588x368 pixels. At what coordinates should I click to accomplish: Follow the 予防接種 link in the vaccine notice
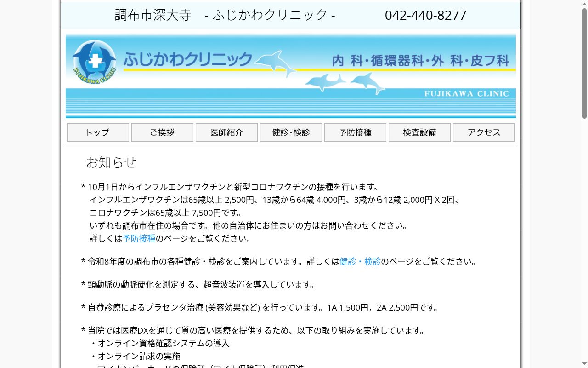tap(139, 238)
